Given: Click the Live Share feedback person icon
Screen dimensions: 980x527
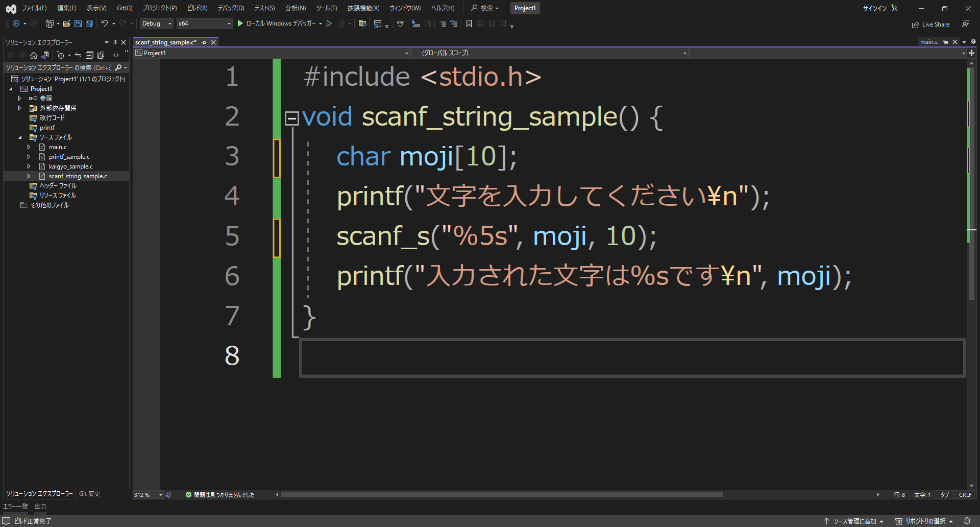Looking at the screenshot, I should [966, 24].
